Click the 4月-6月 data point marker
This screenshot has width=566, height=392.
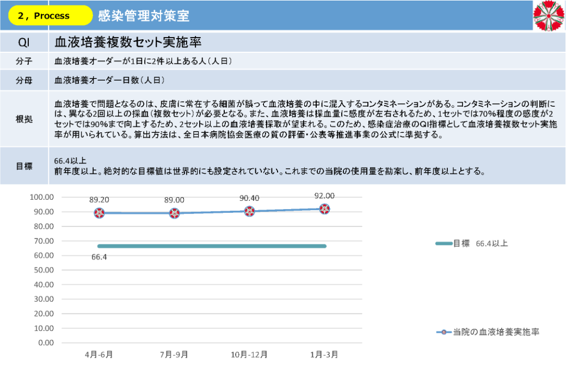(x=99, y=213)
